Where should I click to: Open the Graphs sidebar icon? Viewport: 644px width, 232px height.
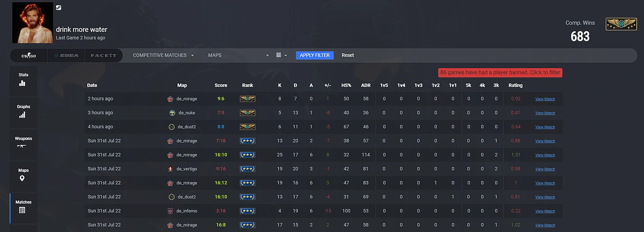pos(22,114)
